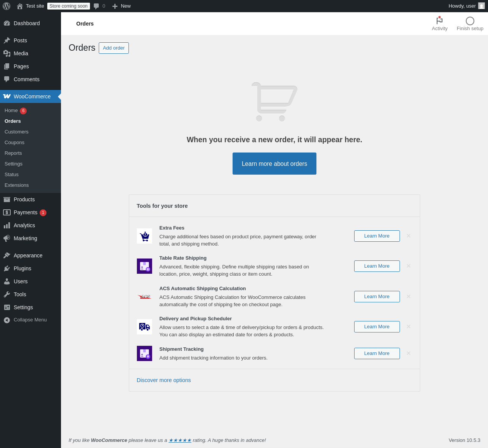Dismiss the ACS Automatic Shipping Calculation suggestion
Viewport: 488px width, 448px height.
click(x=409, y=297)
